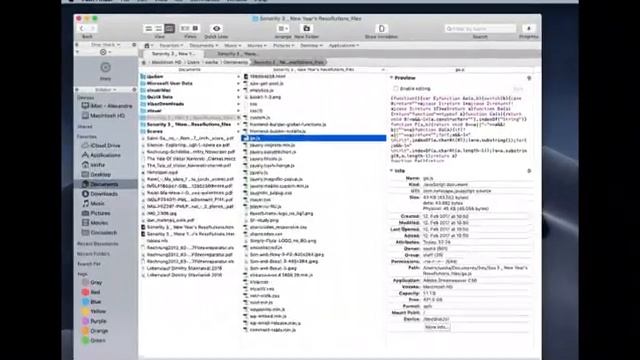Go to Documents in the path bar
The width and height of the screenshot is (640, 360).
[x=236, y=62]
